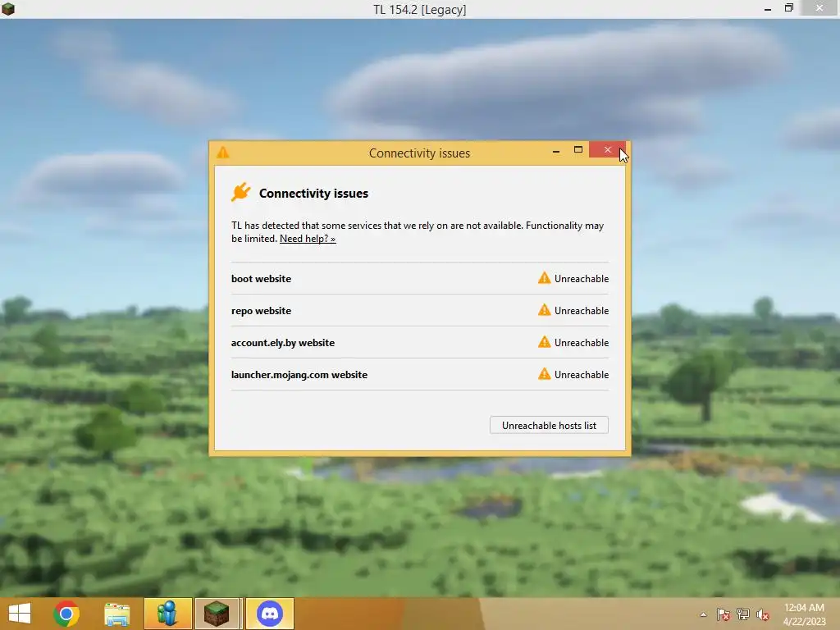Image resolution: width=840 pixels, height=630 pixels.
Task: Follow the 'Need help?' link
Action: coord(308,239)
